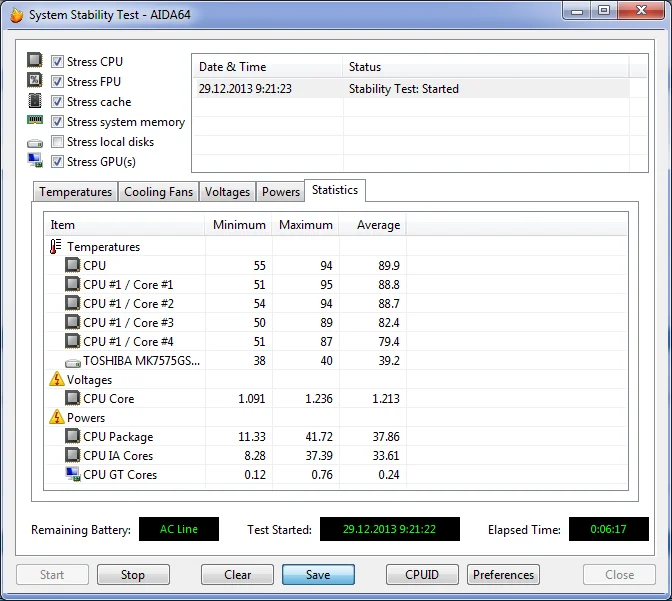Toggle the Stress FPU checkbox

[x=57, y=81]
